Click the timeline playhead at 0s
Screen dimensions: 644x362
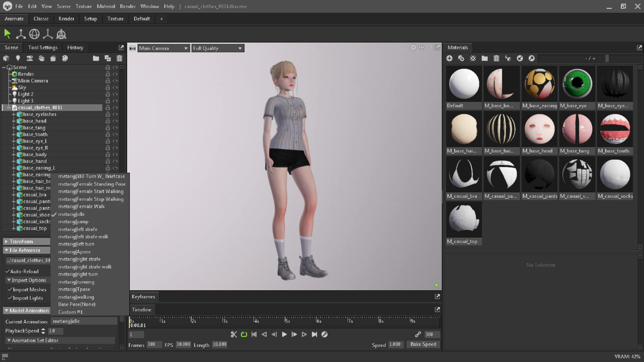click(130, 322)
